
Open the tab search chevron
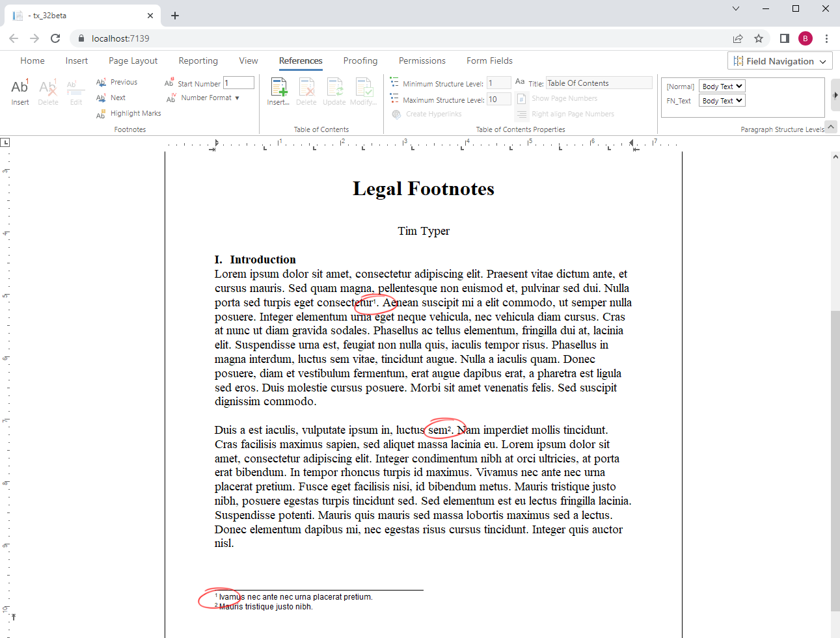click(x=736, y=8)
